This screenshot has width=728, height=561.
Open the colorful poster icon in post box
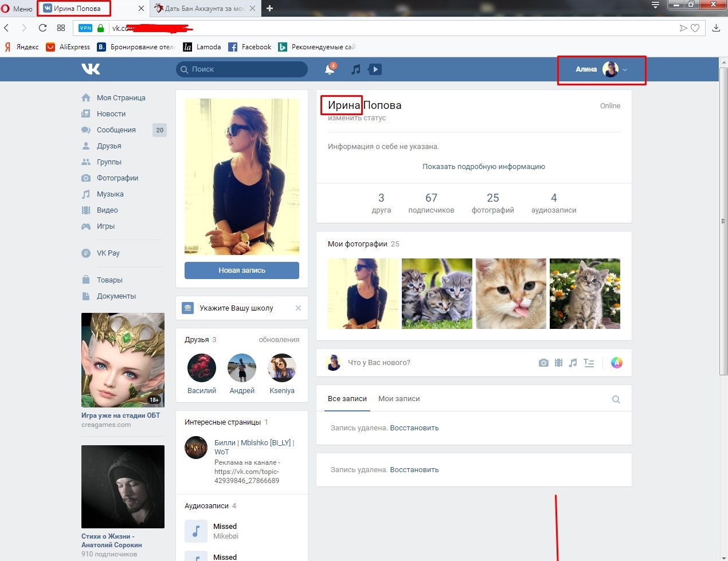point(617,363)
